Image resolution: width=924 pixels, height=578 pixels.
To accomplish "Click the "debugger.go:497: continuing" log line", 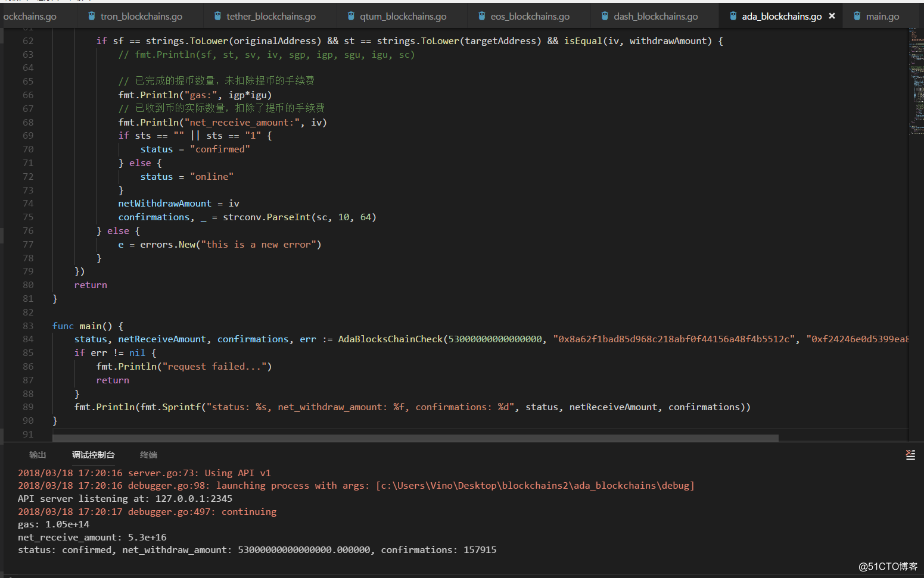I will pyautogui.click(x=147, y=512).
